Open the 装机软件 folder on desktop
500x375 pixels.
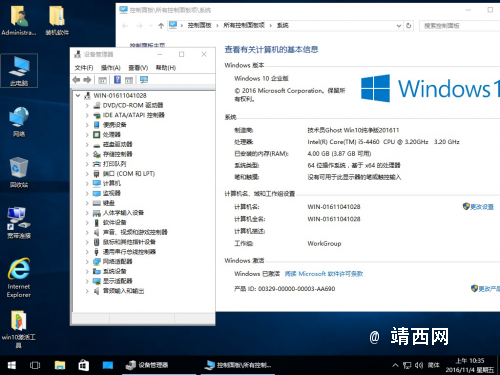[57, 21]
